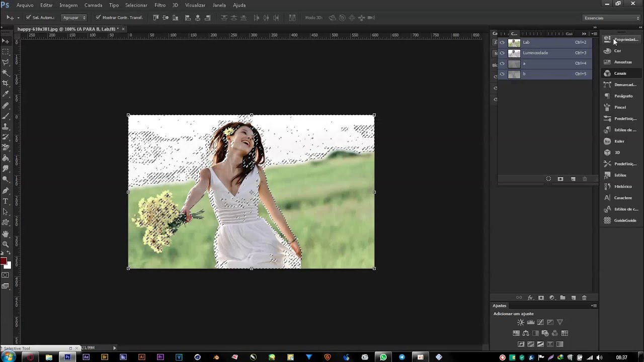This screenshot has width=644, height=362.
Task: Toggle visibility of Luminosidade channel
Action: [x=502, y=53]
